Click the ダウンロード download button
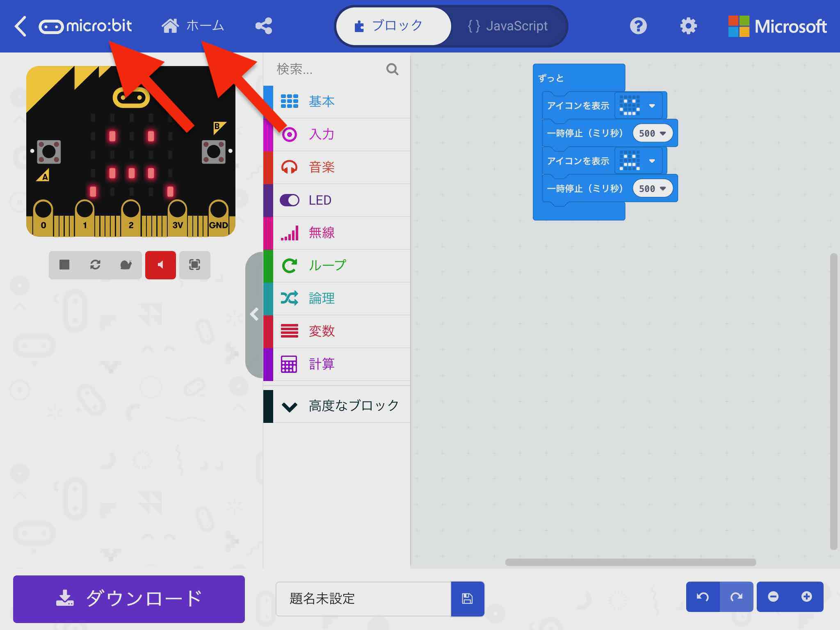840x630 pixels. point(128,599)
